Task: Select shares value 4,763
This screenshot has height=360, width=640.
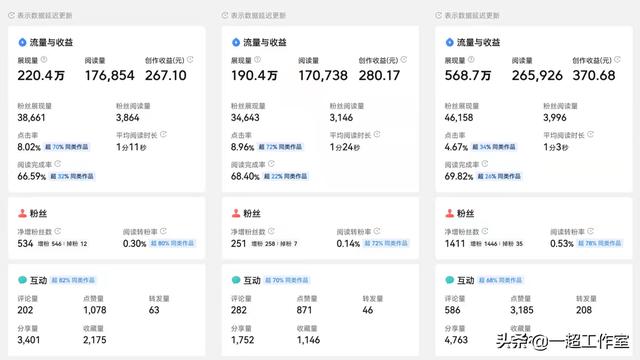Action: coord(456,340)
